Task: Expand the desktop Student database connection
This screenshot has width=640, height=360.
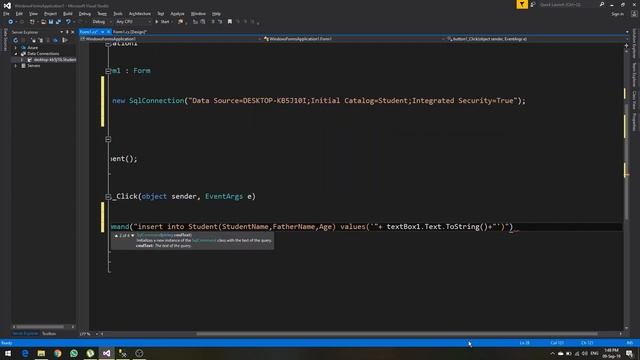Action: [x=22, y=60]
